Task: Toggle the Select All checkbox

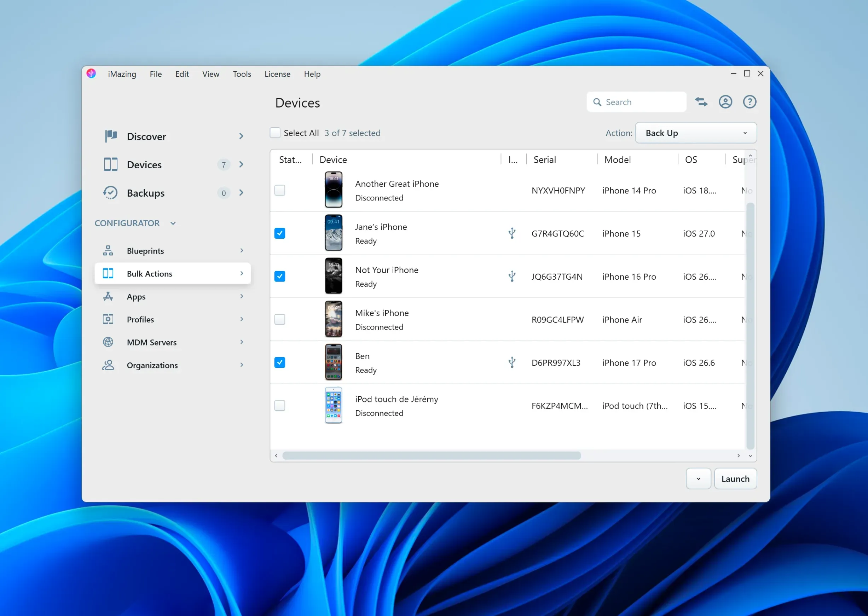Action: click(x=275, y=133)
